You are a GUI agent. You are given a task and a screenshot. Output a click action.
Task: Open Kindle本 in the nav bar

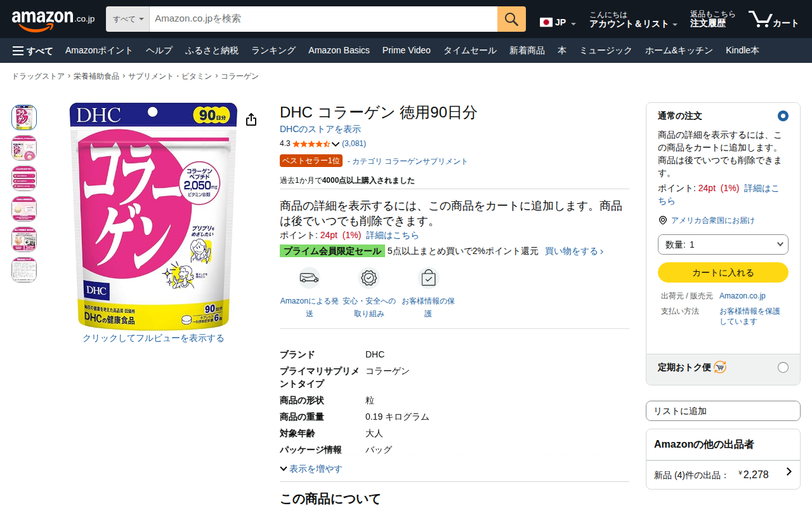(x=742, y=51)
